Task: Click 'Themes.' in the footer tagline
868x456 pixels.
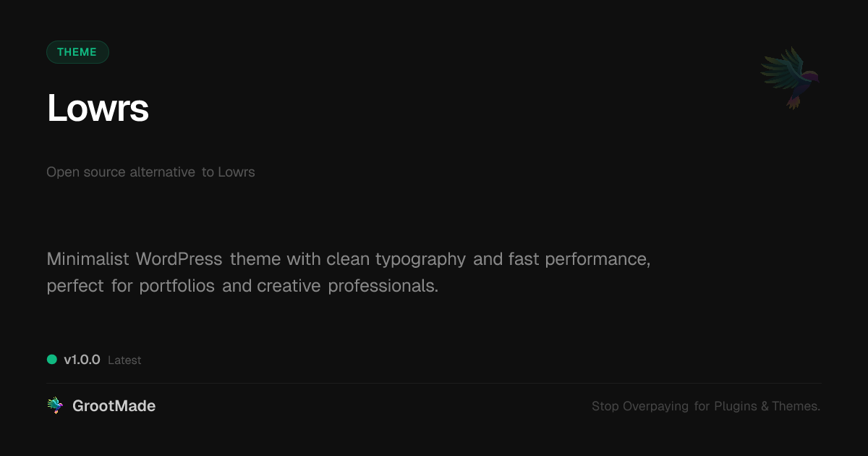Action: (796, 406)
